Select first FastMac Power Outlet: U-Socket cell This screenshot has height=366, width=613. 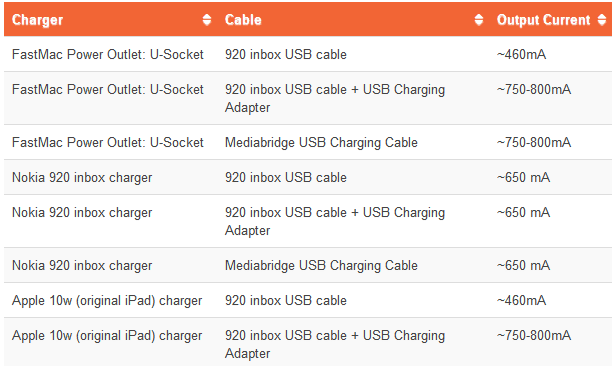tap(108, 54)
